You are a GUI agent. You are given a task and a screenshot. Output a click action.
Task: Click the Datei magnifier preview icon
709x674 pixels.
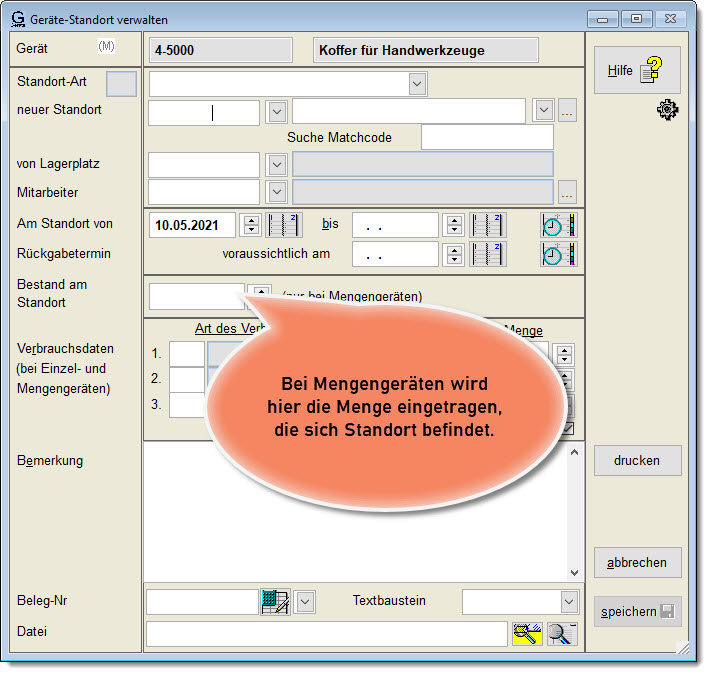click(x=562, y=632)
